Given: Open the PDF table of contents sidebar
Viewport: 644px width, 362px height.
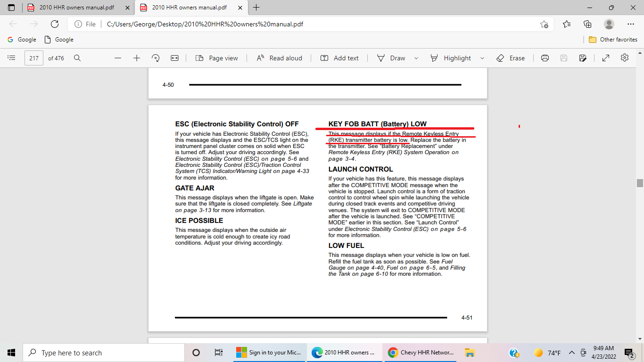Looking at the screenshot, I should [x=12, y=58].
